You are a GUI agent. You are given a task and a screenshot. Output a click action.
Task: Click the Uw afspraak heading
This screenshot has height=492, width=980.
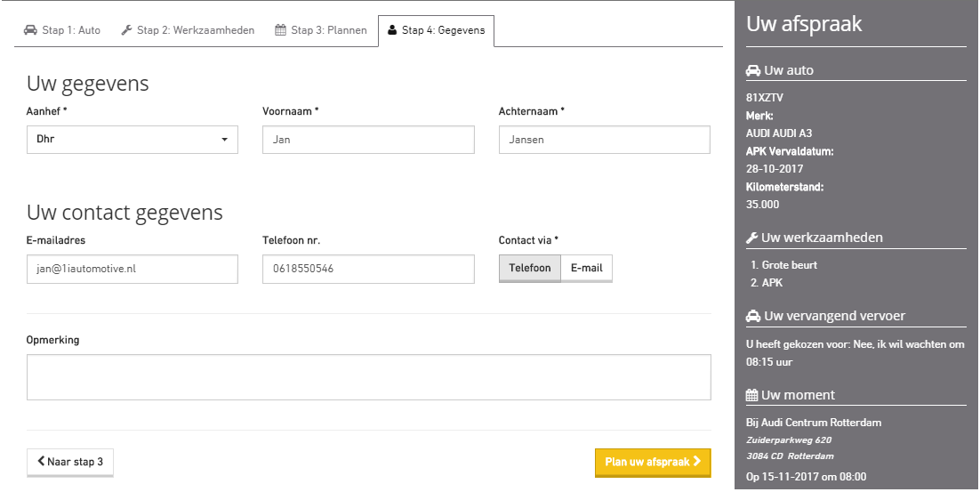tap(804, 24)
